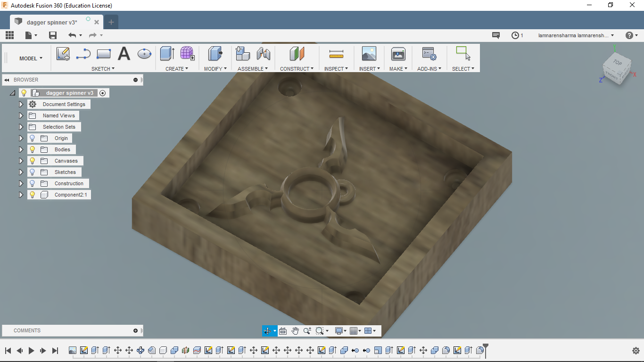
Task: Open the MODEL workspace dropdown
Action: click(x=31, y=58)
